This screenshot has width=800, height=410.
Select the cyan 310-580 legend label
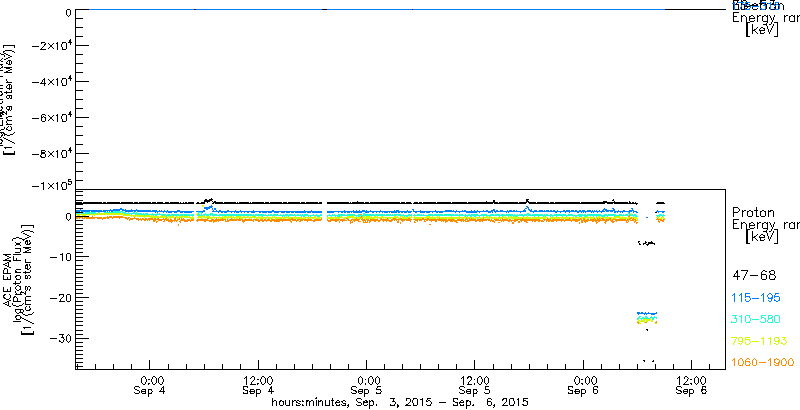pyautogui.click(x=756, y=319)
